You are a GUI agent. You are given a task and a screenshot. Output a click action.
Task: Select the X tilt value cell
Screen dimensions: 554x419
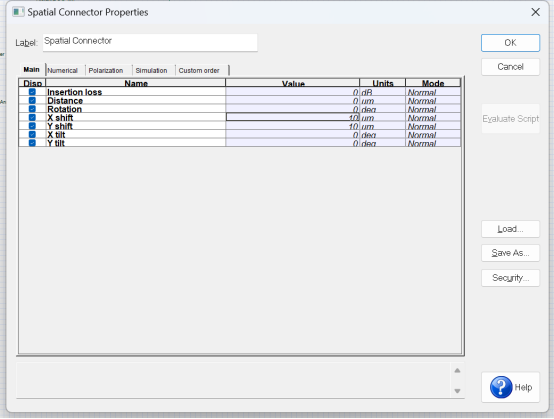click(x=293, y=134)
